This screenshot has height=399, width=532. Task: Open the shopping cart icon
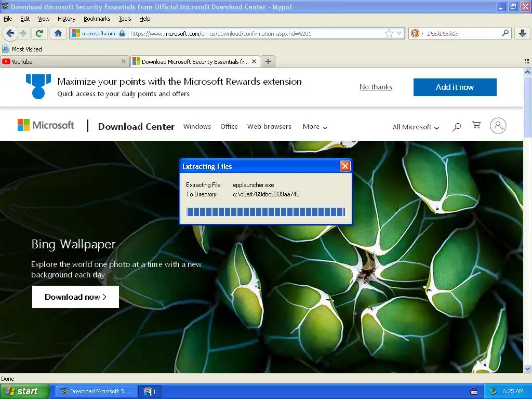476,125
